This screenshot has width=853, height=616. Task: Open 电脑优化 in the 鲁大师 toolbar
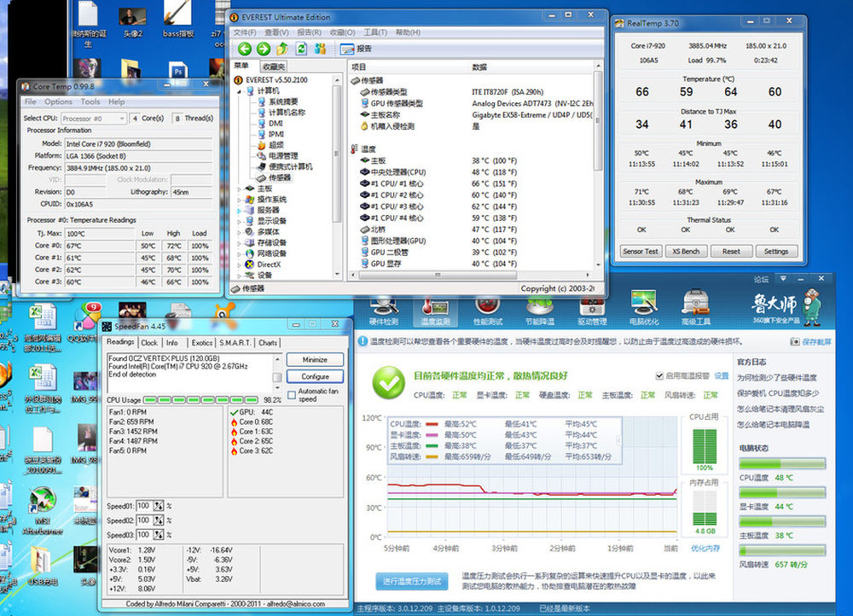pyautogui.click(x=644, y=307)
